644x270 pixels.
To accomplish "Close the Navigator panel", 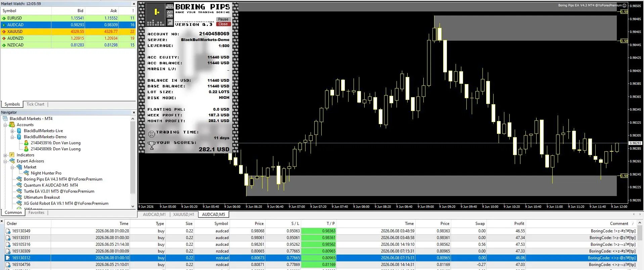I will tap(134, 112).
